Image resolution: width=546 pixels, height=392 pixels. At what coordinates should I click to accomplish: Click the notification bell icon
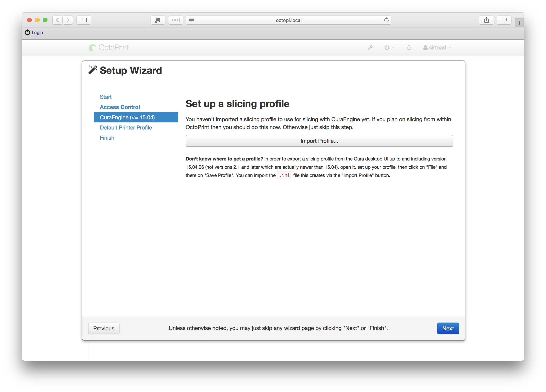(x=409, y=47)
